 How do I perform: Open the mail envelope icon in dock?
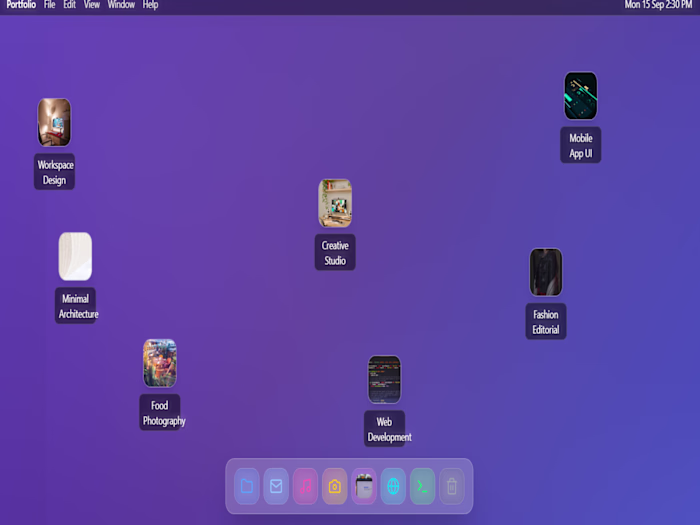[276, 486]
